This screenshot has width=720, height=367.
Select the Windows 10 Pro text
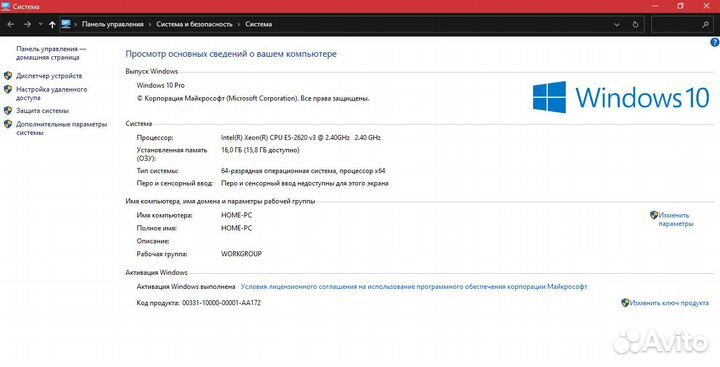tap(161, 85)
